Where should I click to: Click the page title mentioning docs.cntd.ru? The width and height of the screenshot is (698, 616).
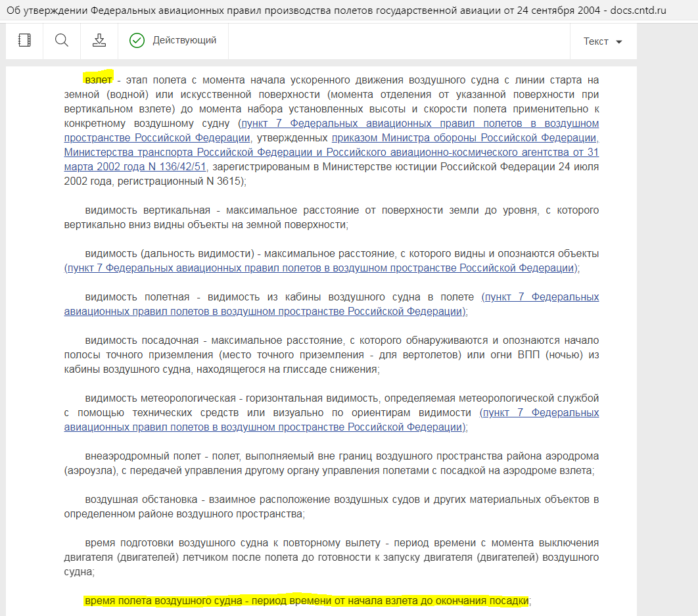pos(336,11)
